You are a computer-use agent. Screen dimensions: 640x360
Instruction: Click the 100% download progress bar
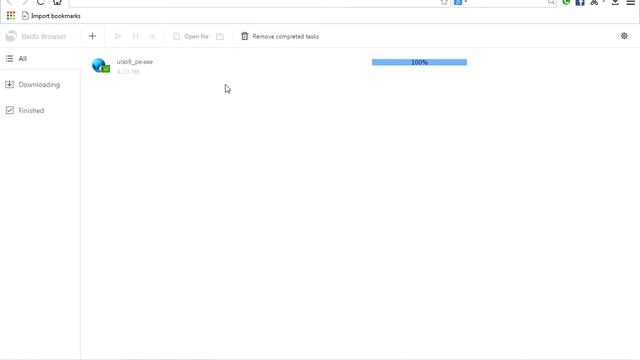[419, 62]
